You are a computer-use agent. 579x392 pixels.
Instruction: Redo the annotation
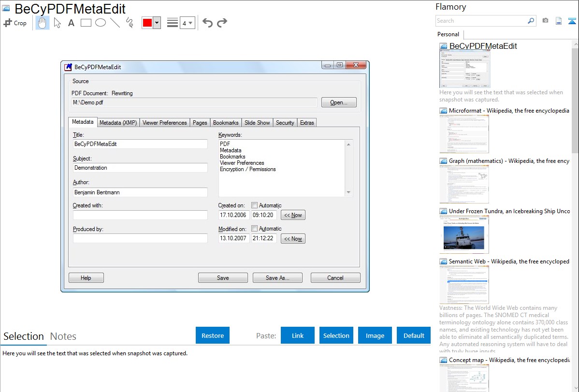pos(222,23)
